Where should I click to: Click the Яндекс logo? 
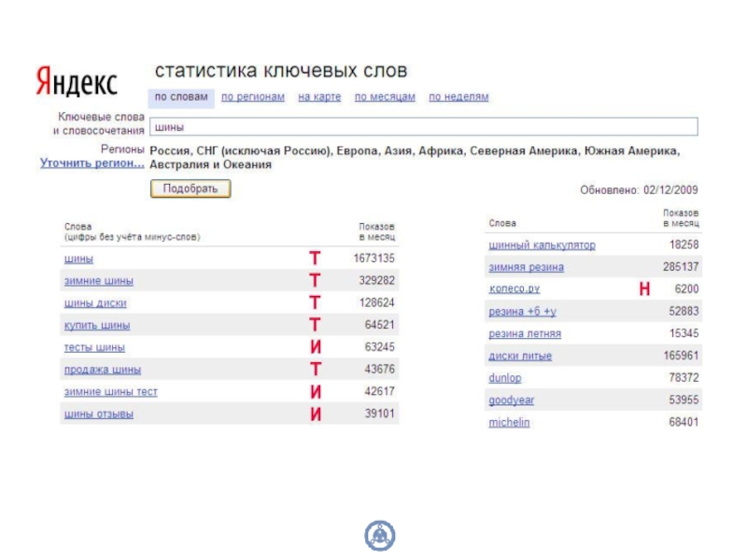77,81
